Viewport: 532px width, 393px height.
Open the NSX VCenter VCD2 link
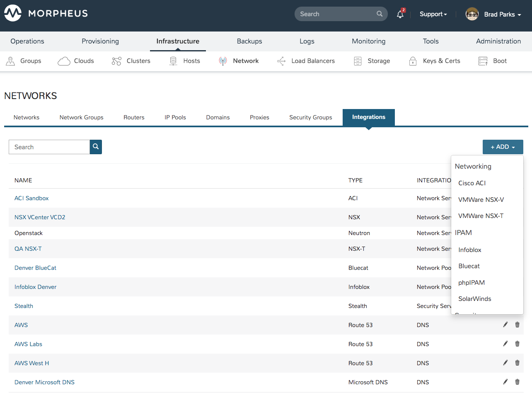40,217
